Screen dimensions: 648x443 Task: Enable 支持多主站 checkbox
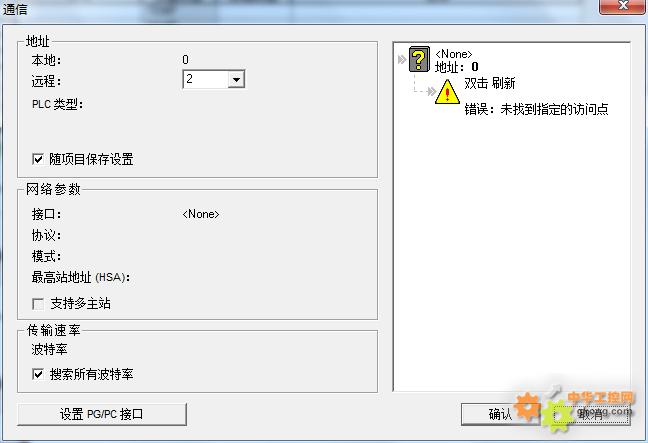pos(38,304)
